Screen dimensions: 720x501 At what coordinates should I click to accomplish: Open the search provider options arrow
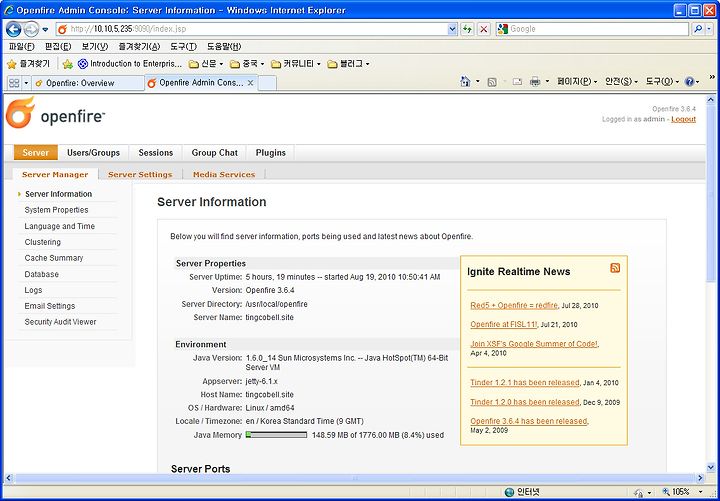coord(709,29)
